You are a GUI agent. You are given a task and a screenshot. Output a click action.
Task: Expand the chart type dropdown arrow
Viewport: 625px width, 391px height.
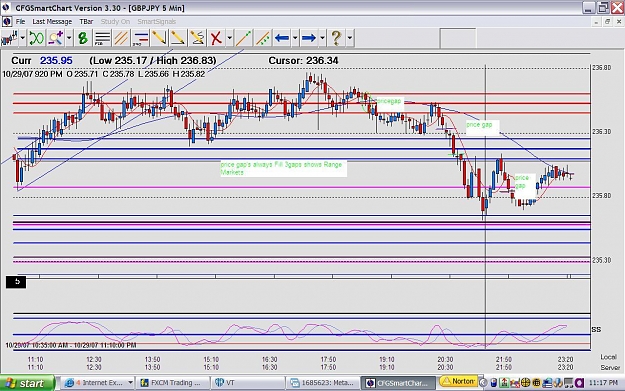tap(22, 38)
